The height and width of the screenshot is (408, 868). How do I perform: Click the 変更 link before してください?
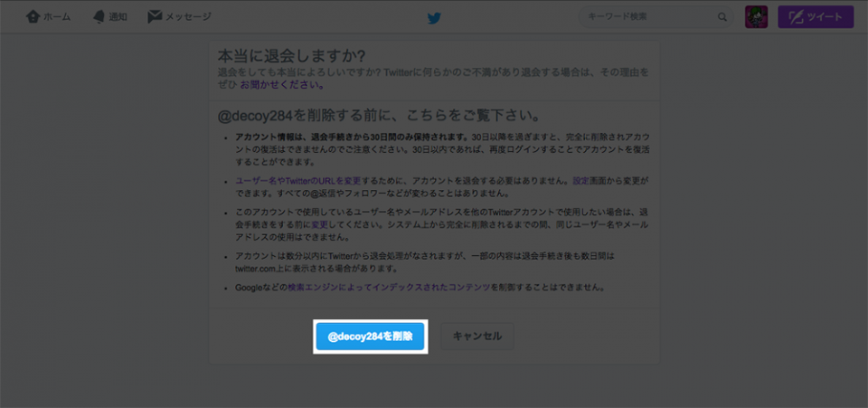(319, 225)
